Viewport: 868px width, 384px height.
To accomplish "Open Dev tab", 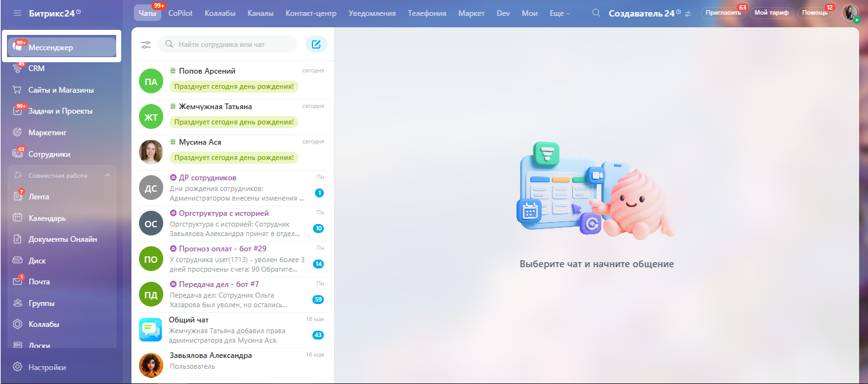I will [x=503, y=13].
